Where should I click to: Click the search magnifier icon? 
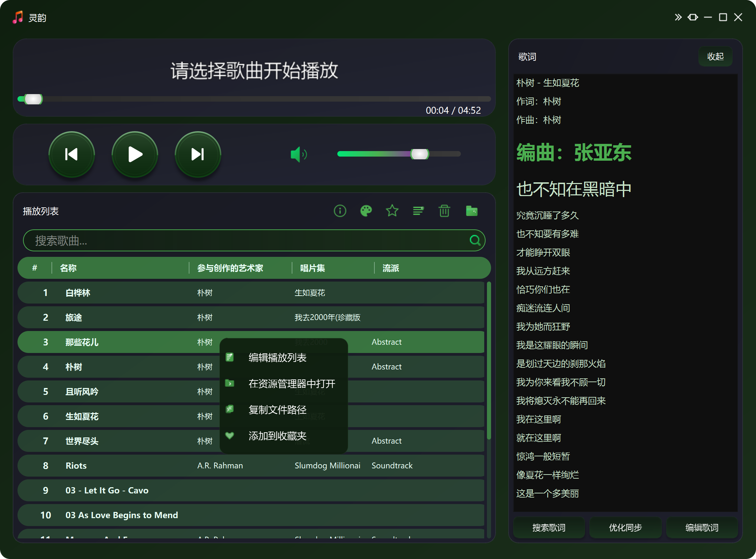click(475, 240)
